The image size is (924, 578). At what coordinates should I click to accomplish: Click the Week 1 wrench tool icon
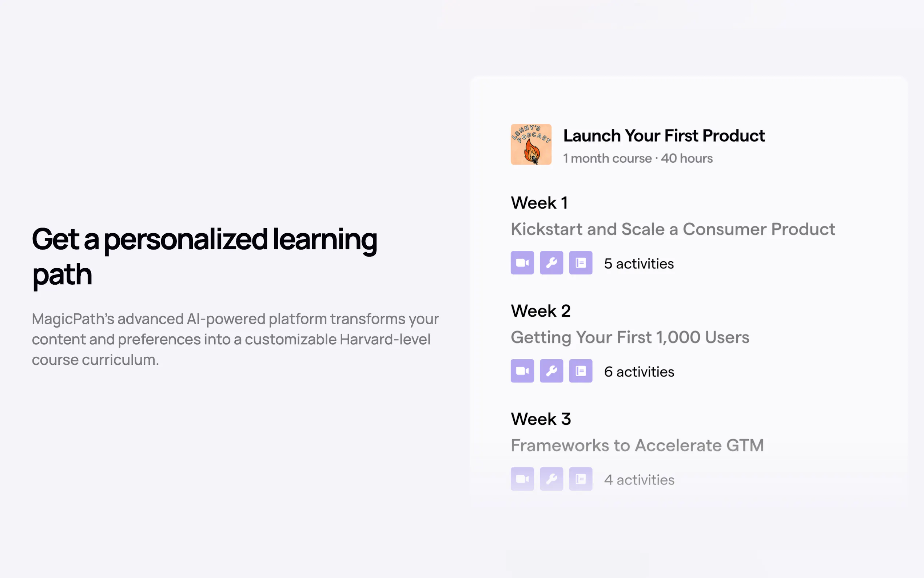point(551,263)
